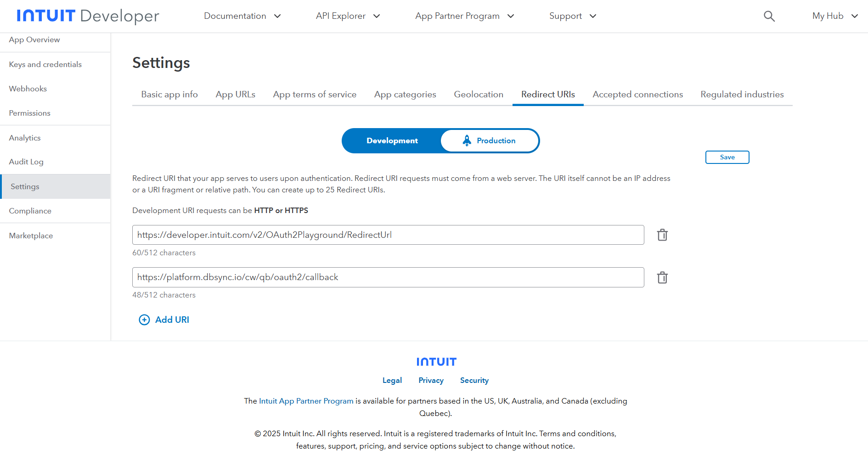This screenshot has height=455, width=868.
Task: Click the Intuit footer logo
Action: 436,362
